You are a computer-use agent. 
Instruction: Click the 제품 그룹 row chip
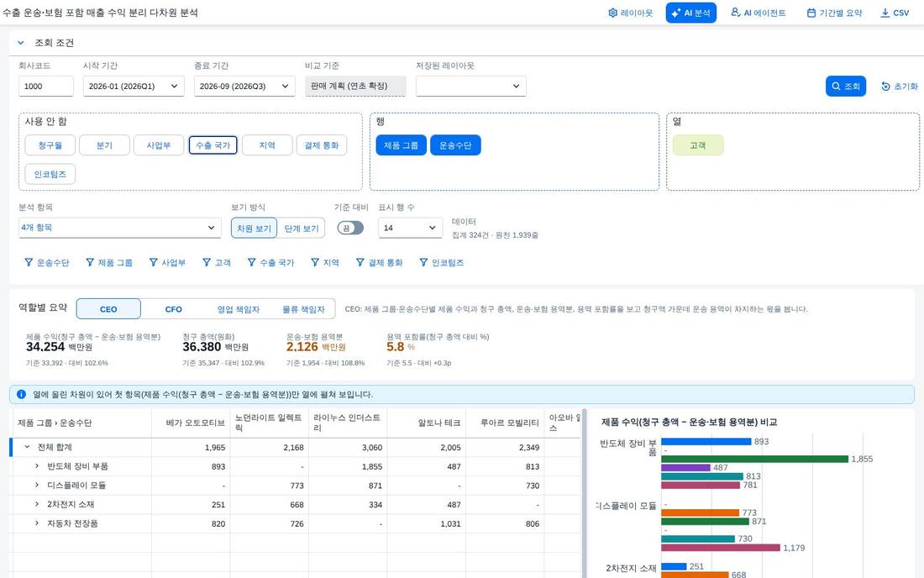[x=402, y=145]
